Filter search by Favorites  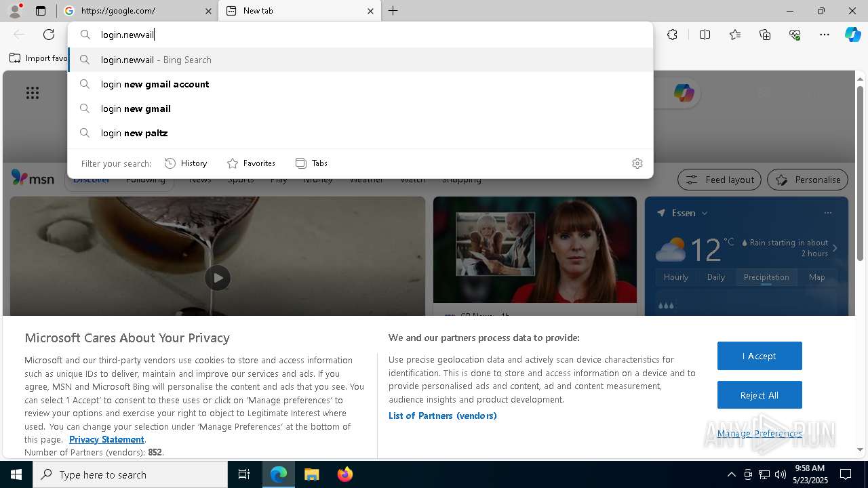pos(251,163)
